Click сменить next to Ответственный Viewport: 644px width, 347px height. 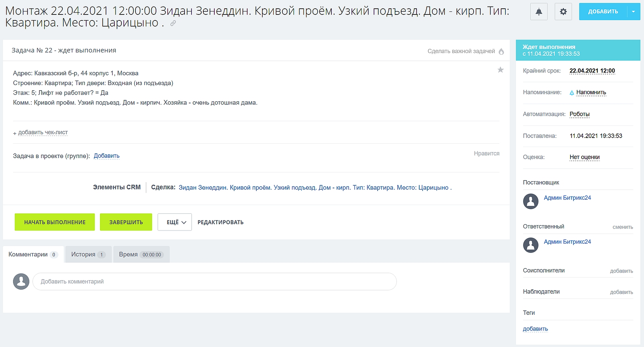coord(623,227)
